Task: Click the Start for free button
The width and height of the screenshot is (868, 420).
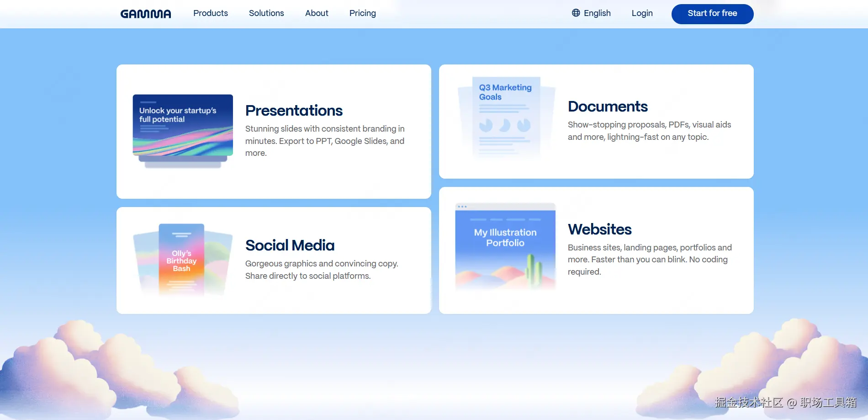Action: click(x=712, y=14)
